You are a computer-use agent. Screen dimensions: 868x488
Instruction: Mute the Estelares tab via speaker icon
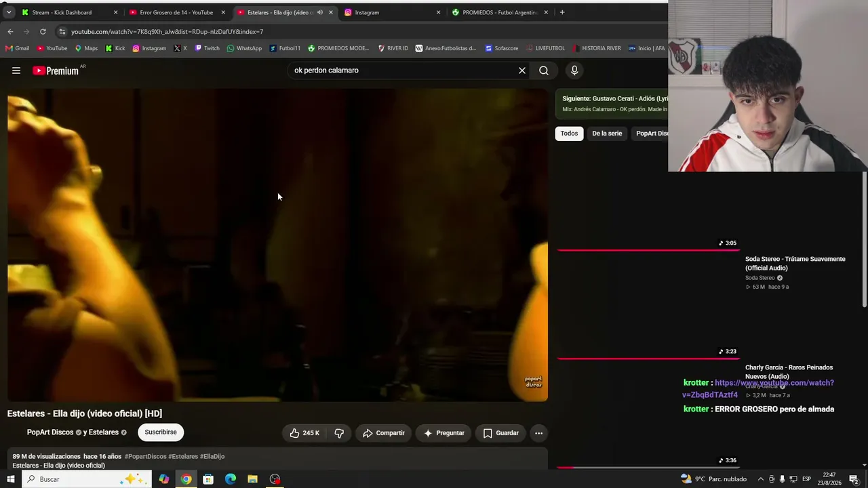pyautogui.click(x=320, y=12)
